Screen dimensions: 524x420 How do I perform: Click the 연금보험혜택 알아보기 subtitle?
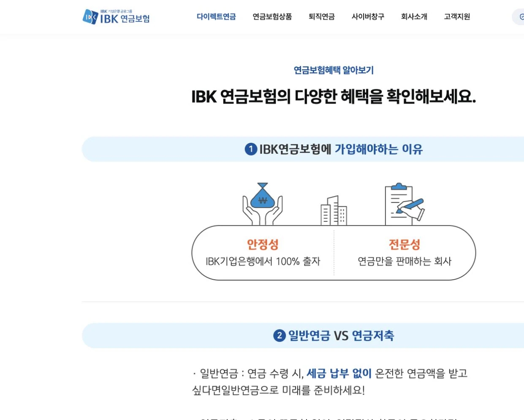coord(334,70)
